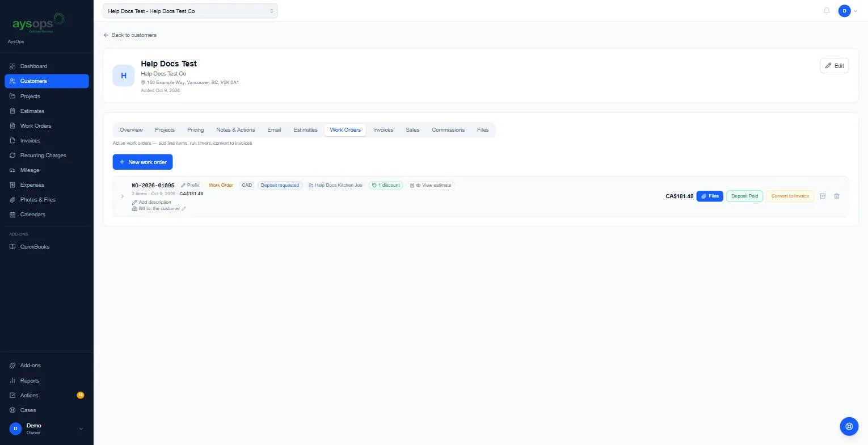Switch to the Invoices tab
Viewport: 868px width, 445px height.
[x=383, y=130]
